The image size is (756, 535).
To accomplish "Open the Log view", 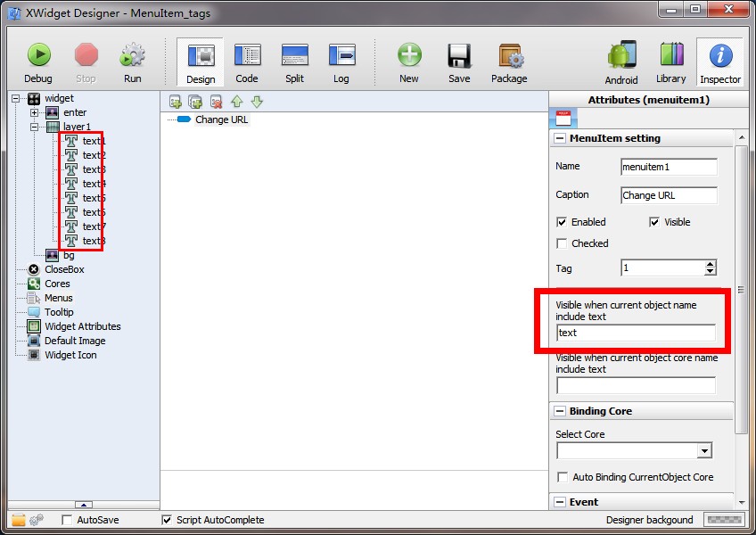I will [x=341, y=62].
